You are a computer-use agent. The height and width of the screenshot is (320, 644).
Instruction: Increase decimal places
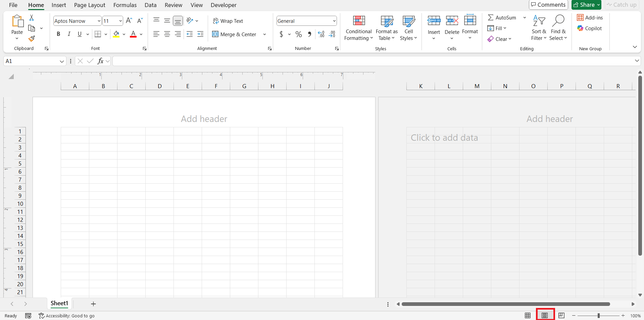[x=321, y=34]
